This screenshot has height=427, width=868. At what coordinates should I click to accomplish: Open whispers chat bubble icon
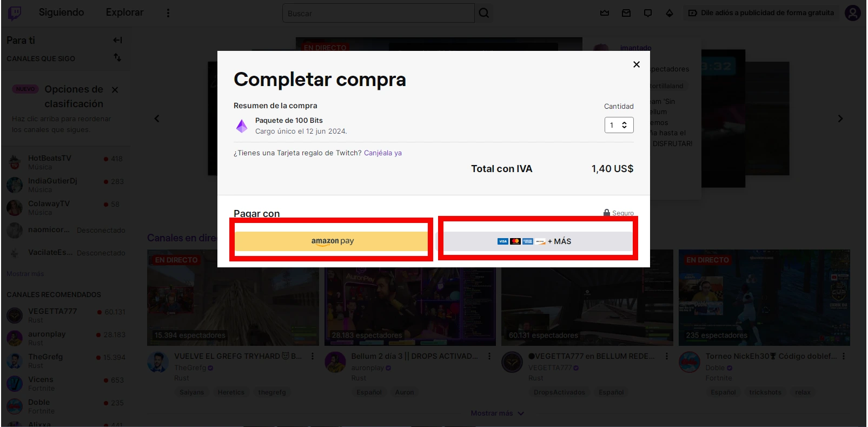pyautogui.click(x=648, y=13)
